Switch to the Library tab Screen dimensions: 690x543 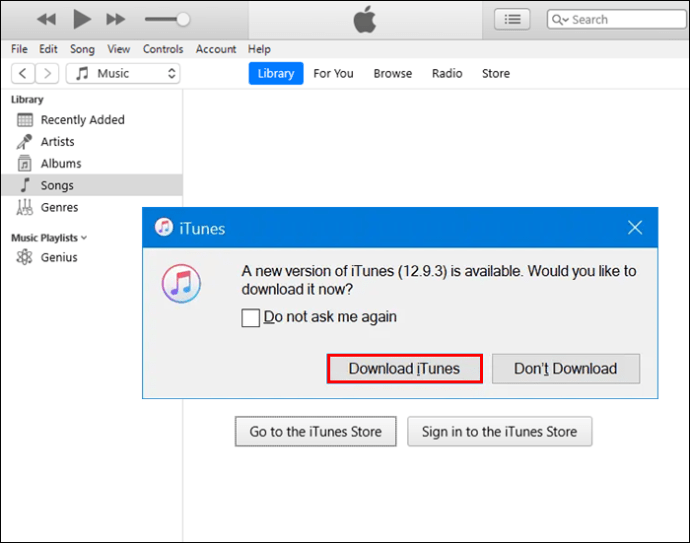click(x=276, y=73)
